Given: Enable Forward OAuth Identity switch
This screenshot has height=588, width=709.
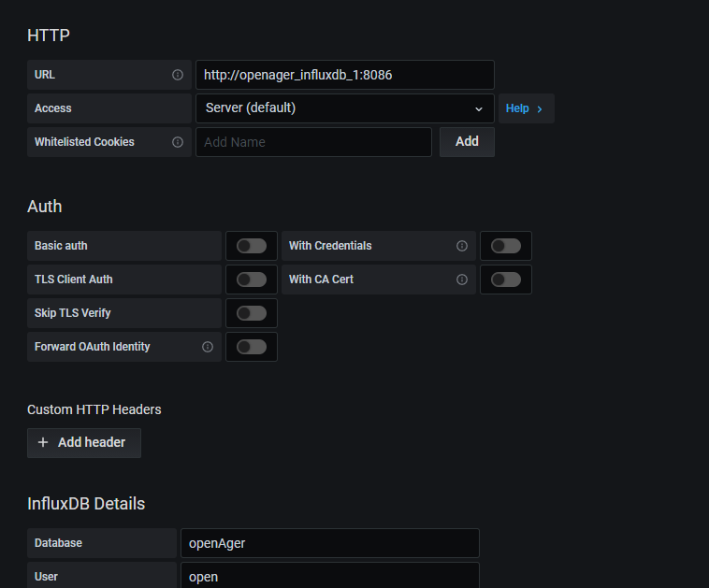Looking at the screenshot, I should pos(251,347).
